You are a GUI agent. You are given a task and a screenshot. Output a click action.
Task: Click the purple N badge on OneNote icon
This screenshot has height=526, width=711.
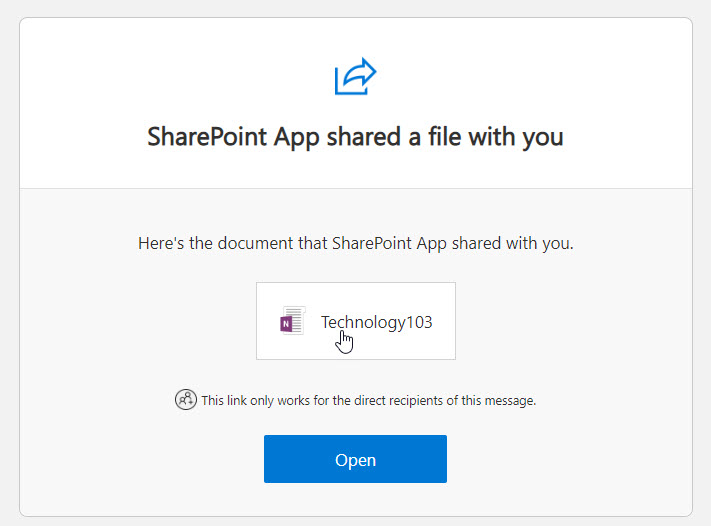286,324
